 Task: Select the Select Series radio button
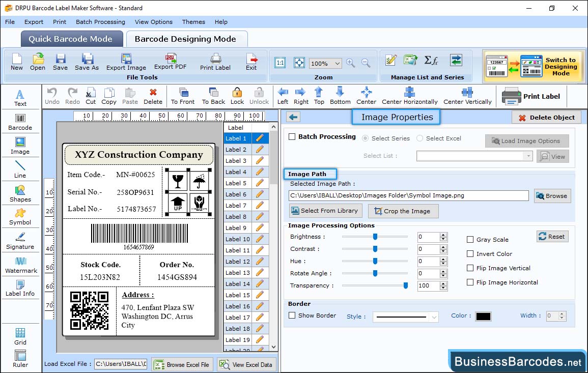[x=365, y=138]
